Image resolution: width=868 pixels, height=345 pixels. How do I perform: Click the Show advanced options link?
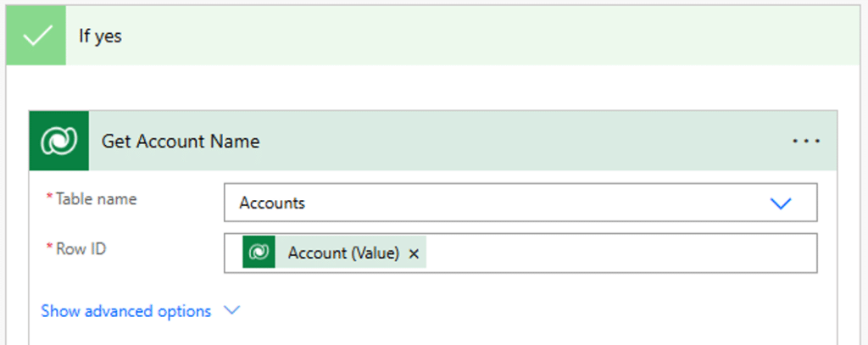coord(126,311)
